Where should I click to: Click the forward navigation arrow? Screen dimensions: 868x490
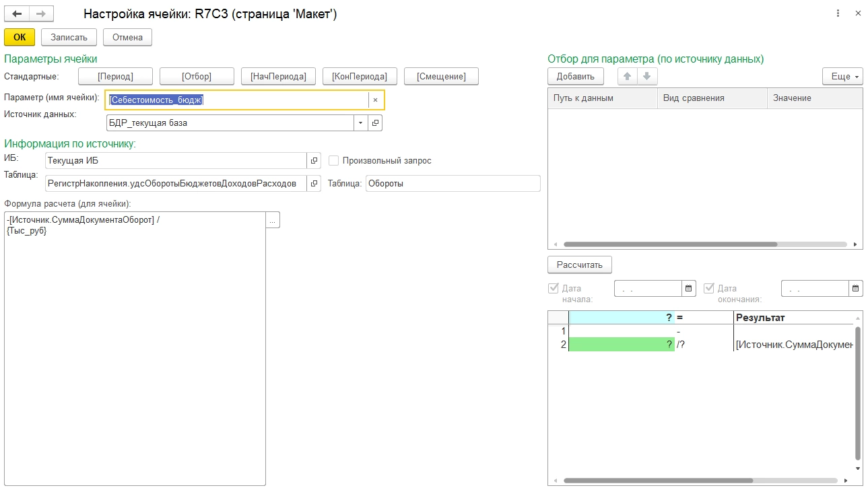(40, 13)
